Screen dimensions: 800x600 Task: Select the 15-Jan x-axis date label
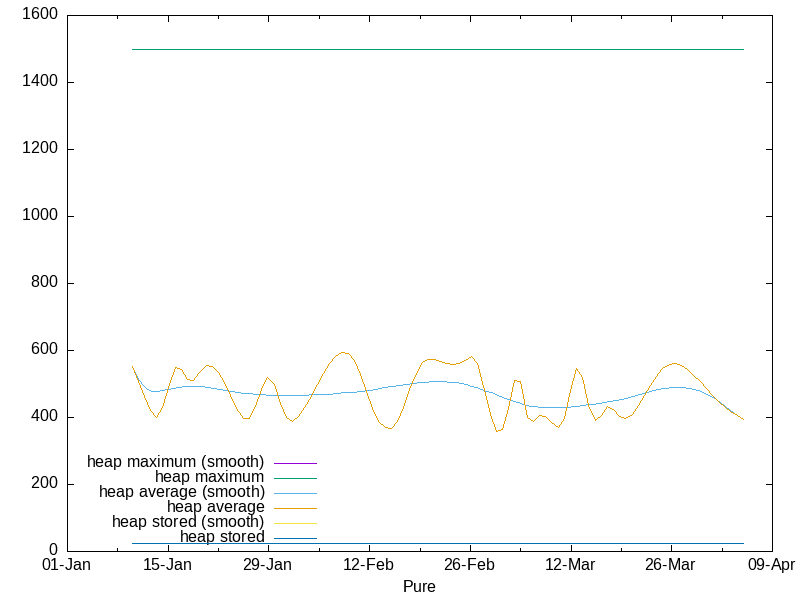coord(168,565)
